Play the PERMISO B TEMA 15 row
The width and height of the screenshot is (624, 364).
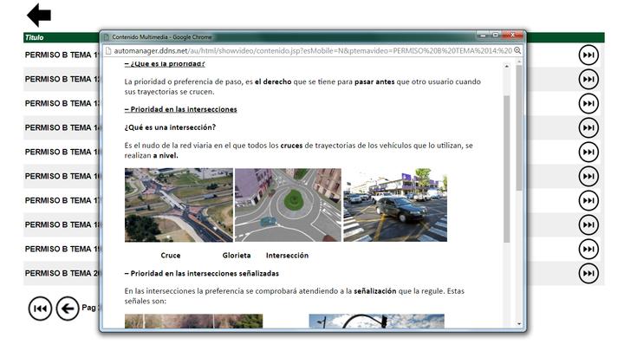point(588,152)
